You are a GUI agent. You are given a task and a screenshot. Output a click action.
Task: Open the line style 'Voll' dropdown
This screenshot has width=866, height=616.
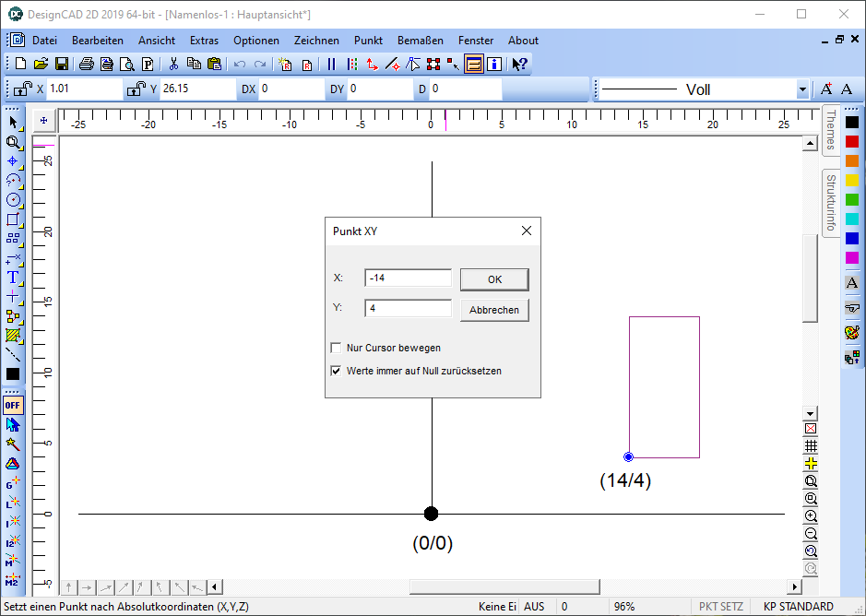point(802,89)
